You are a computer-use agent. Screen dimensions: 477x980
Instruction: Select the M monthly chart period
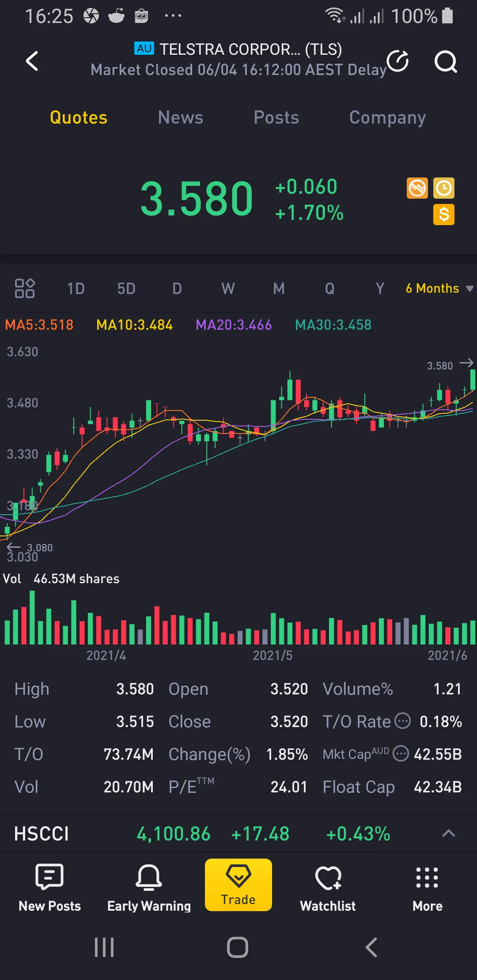coord(279,289)
